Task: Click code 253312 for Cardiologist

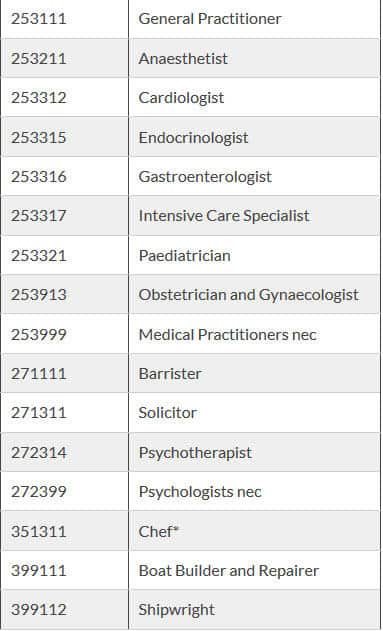Action: tap(39, 98)
